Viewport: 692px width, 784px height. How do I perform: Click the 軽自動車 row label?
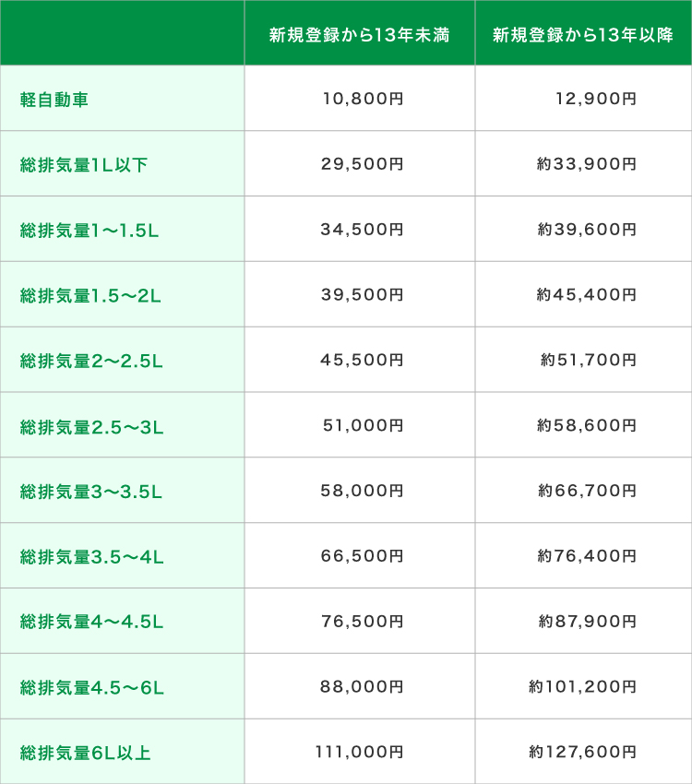click(54, 100)
